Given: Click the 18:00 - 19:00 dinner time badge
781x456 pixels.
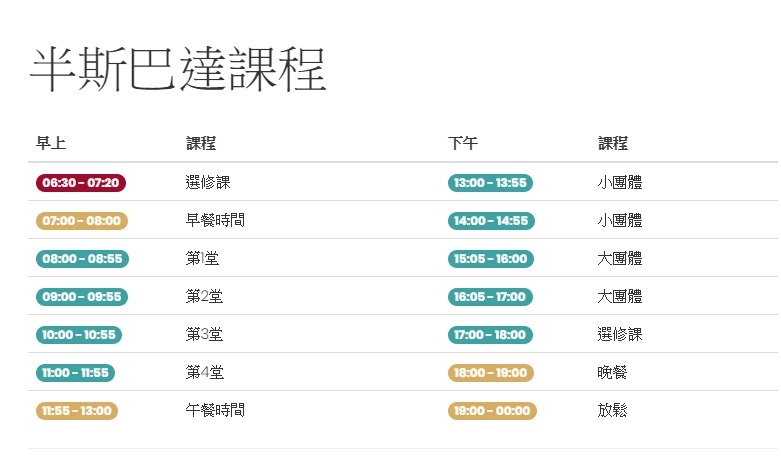Looking at the screenshot, I should tap(491, 373).
